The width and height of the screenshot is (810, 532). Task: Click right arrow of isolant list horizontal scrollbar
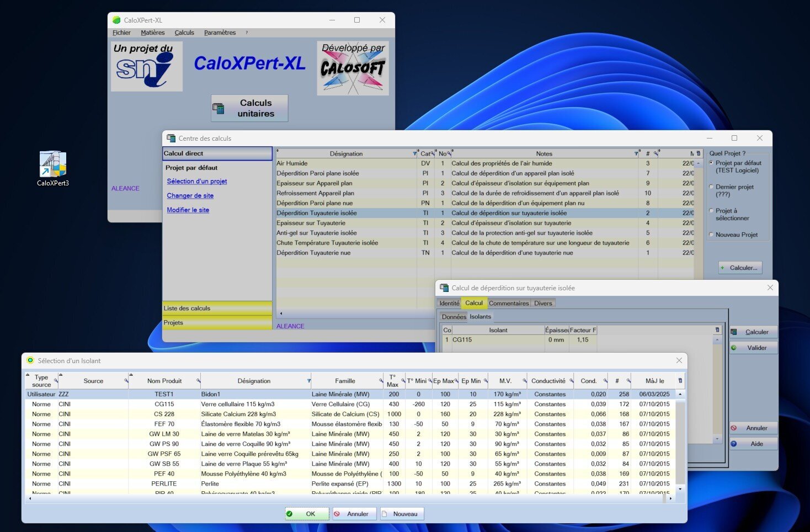tap(670, 498)
